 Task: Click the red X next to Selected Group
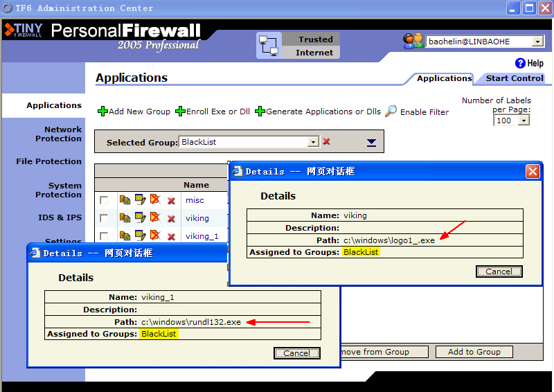[326, 141]
